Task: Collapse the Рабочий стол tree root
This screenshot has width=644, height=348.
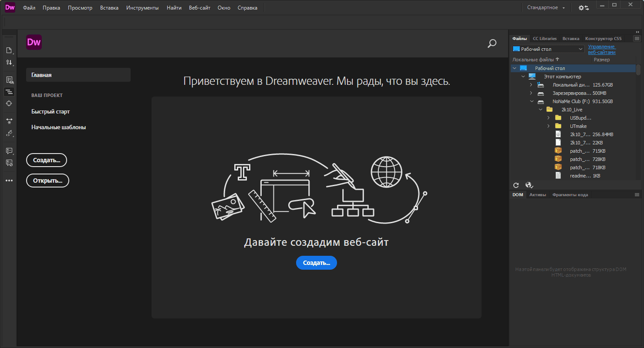Action: (515, 68)
